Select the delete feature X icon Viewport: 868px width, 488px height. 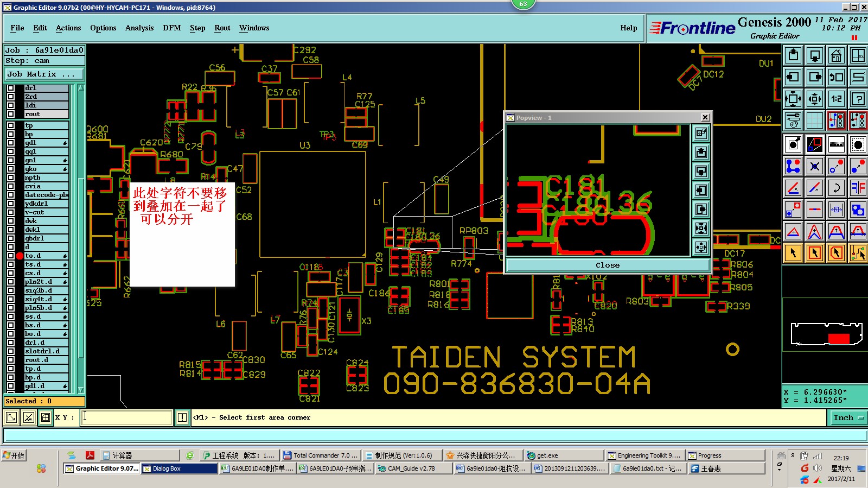point(815,166)
